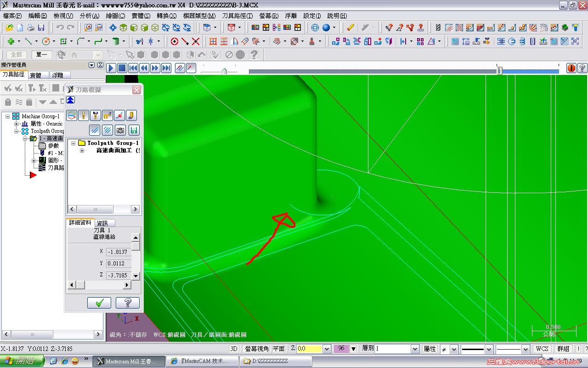Expand the 圖形 tree node

[34, 161]
